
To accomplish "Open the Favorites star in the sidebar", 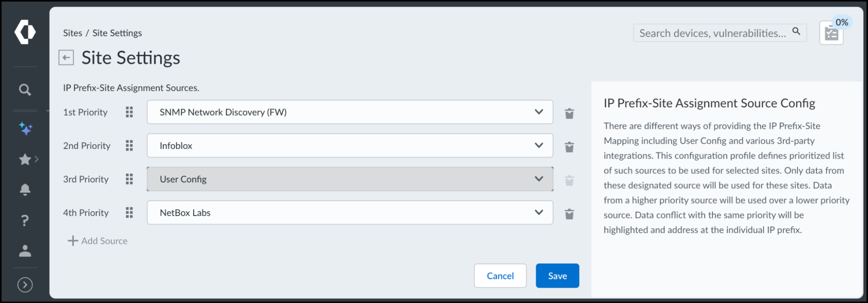I will 25,159.
